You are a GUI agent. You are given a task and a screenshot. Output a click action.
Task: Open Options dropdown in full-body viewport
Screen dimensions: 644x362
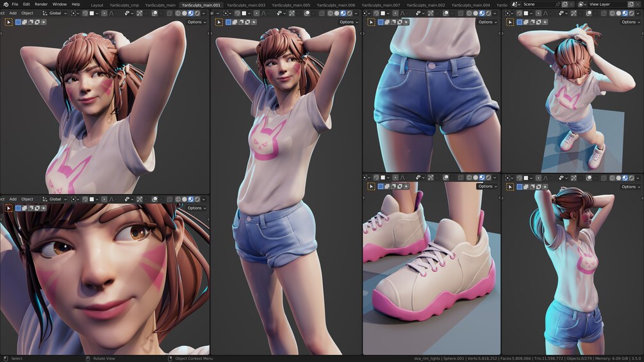[349, 22]
